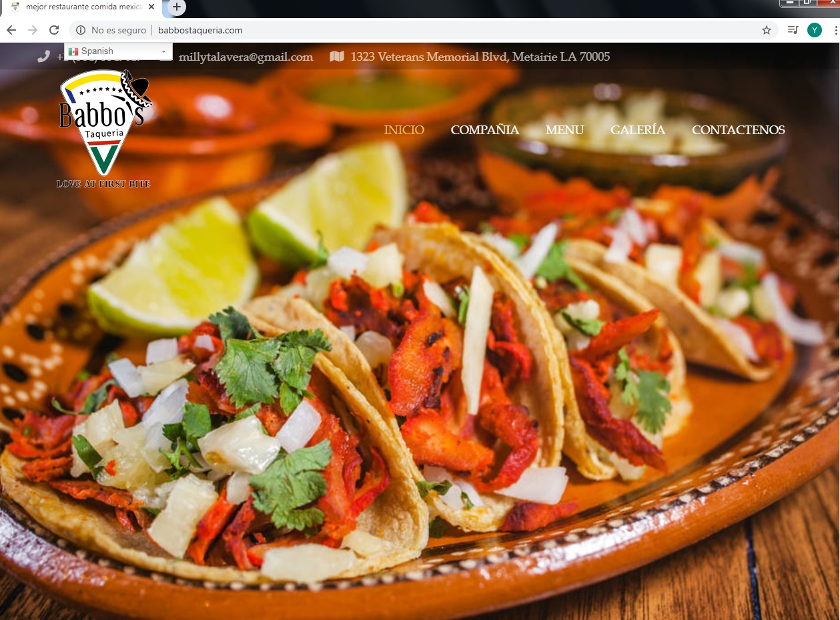Minimize the Chrome window
This screenshot has height=620, width=840.
click(789, 3)
